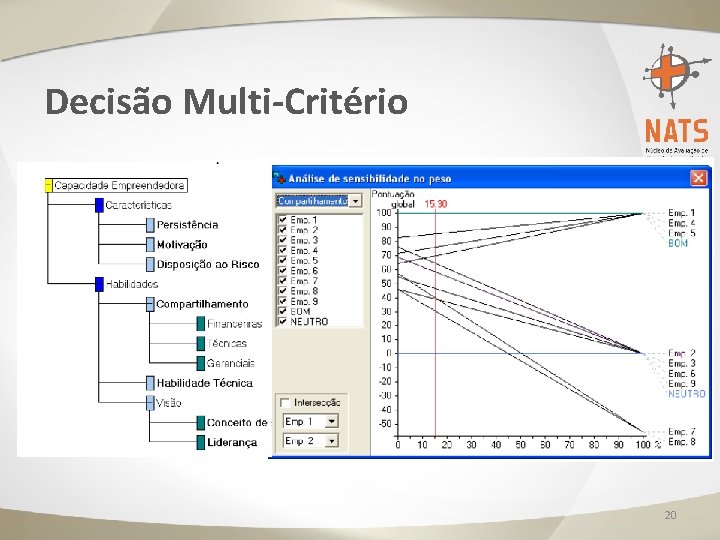This screenshot has width=720, height=540.
Task: Click the Emp. 7 chart legend label
Action: click(681, 432)
